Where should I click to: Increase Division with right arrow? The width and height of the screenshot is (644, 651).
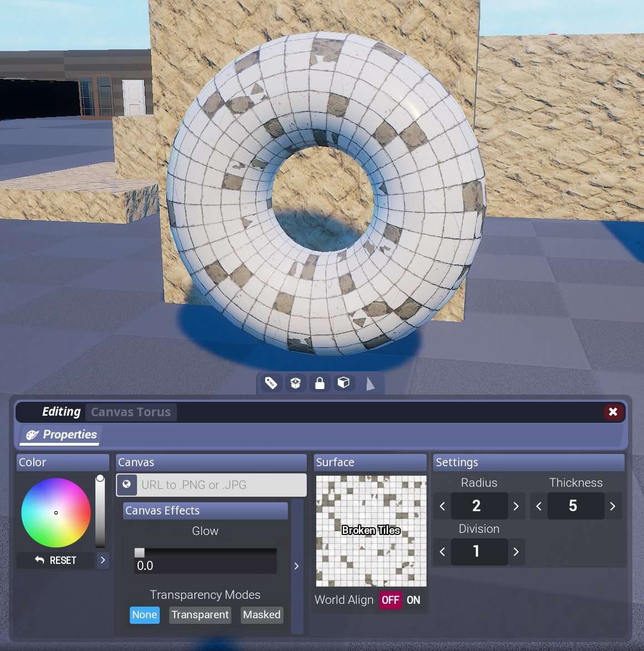pyautogui.click(x=516, y=552)
